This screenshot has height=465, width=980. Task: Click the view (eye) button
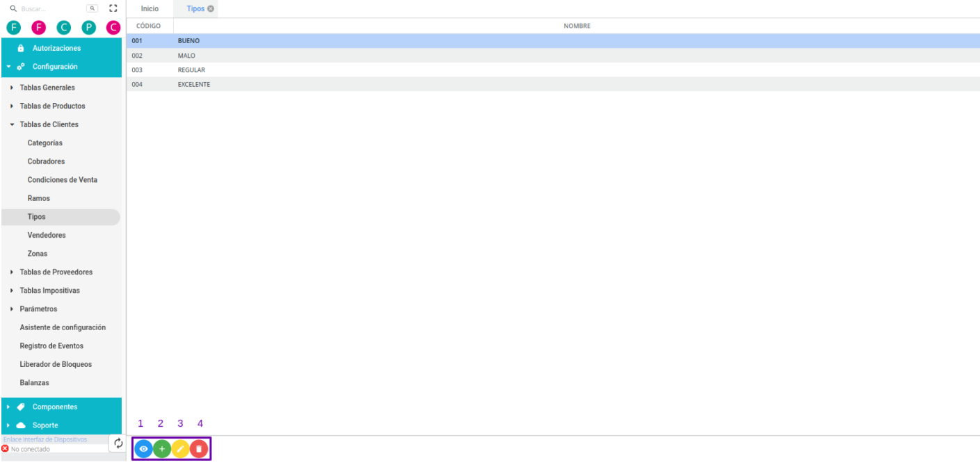click(143, 449)
